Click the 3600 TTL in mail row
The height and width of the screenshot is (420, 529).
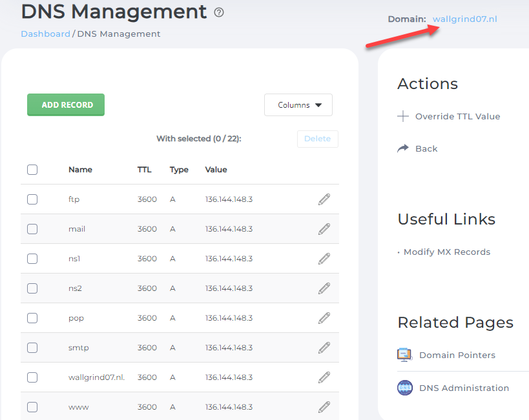coord(147,229)
